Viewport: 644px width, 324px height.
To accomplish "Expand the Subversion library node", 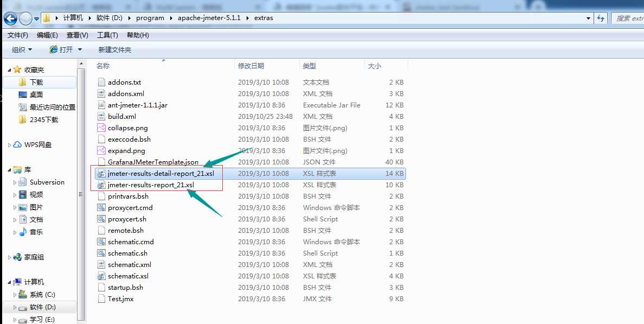I will (x=15, y=182).
